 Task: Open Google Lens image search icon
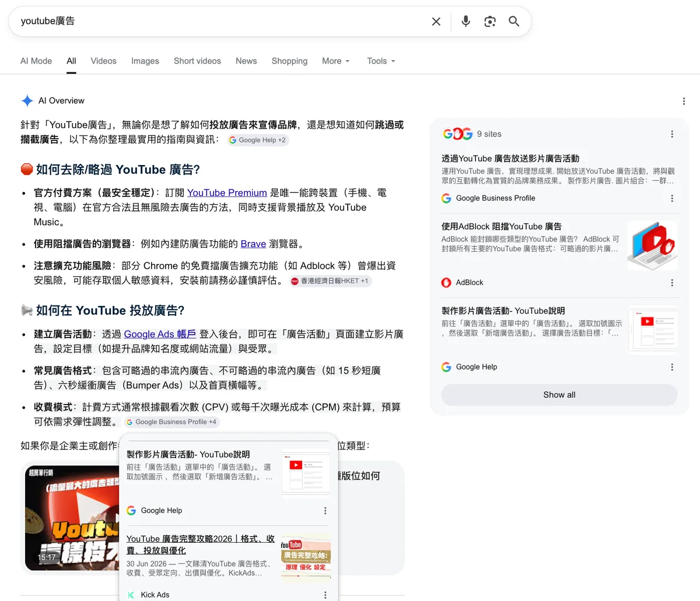pyautogui.click(x=490, y=22)
